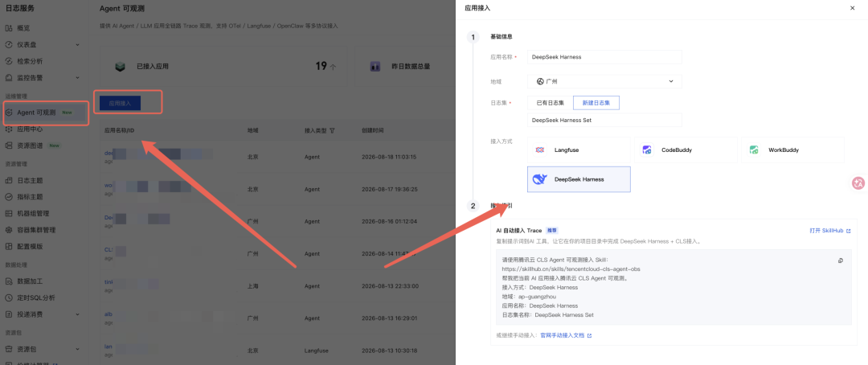Click the 仪表盘 dashboard icon in sidebar

click(x=9, y=44)
